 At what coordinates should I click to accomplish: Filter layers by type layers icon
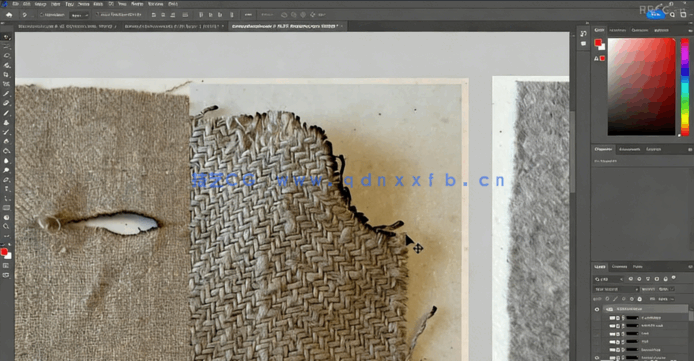[648, 279]
